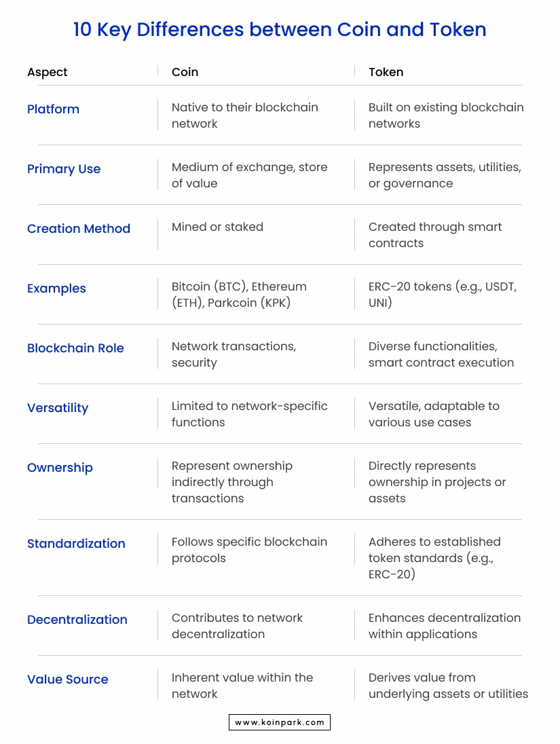The width and height of the screenshot is (560, 744).
Task: Click the 'Versatility' row label
Action: coord(58,408)
